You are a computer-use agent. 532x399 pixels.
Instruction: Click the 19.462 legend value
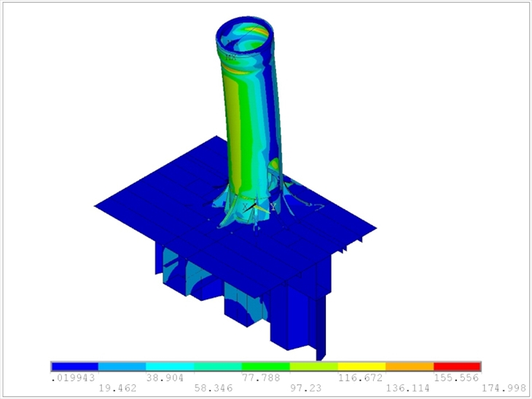point(117,389)
